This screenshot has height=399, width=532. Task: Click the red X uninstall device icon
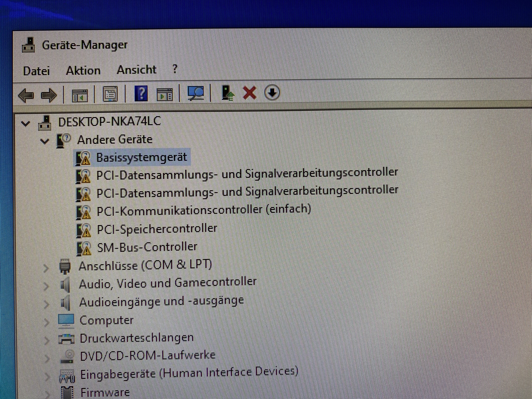coord(250,93)
